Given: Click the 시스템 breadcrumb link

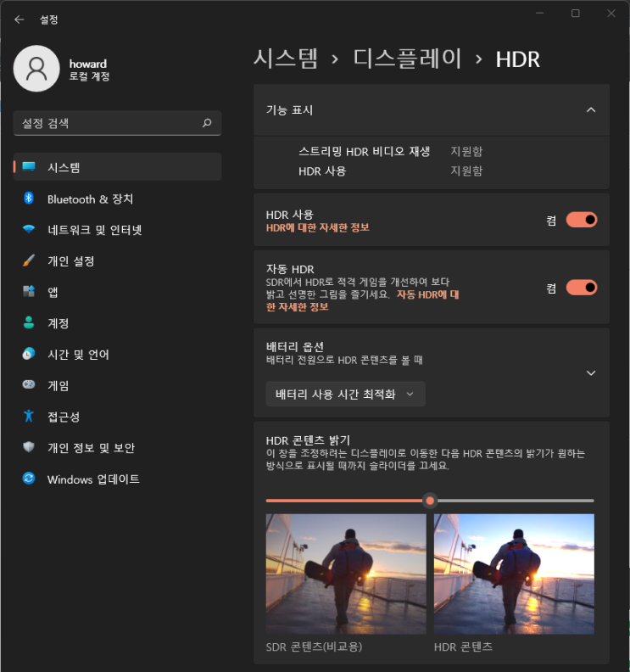Looking at the screenshot, I should click(285, 59).
